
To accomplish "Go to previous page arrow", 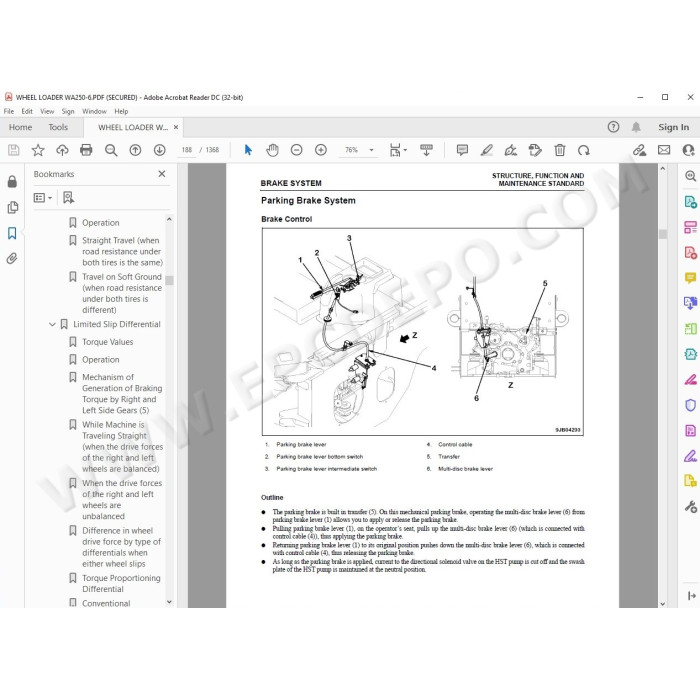I will 135,150.
